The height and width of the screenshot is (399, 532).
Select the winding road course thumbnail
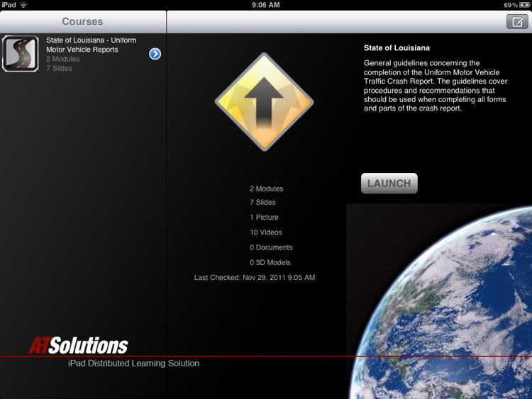click(21, 54)
